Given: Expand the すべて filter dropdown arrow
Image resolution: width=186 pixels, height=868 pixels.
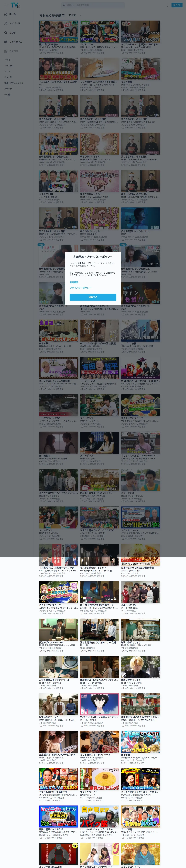Looking at the screenshot, I should coord(81,15).
